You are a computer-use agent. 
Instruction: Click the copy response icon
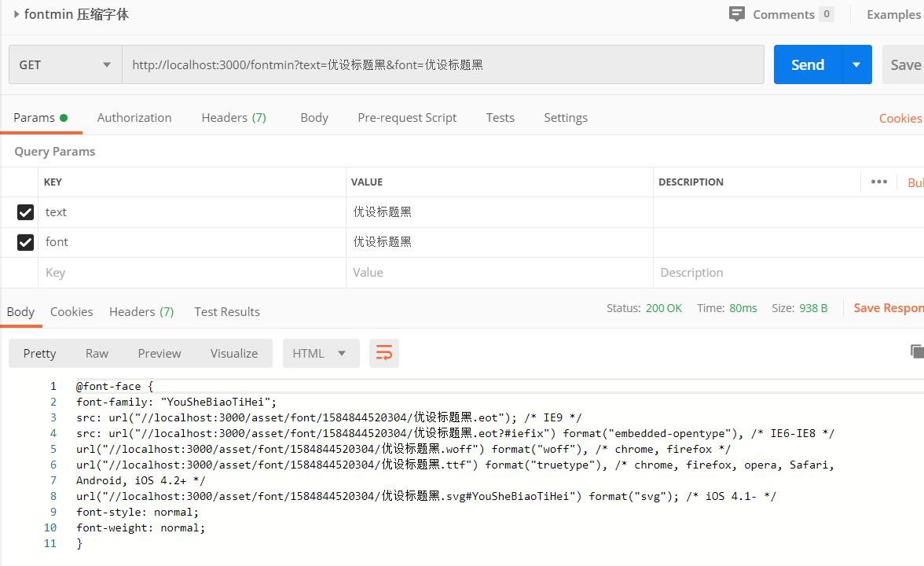coord(916,351)
